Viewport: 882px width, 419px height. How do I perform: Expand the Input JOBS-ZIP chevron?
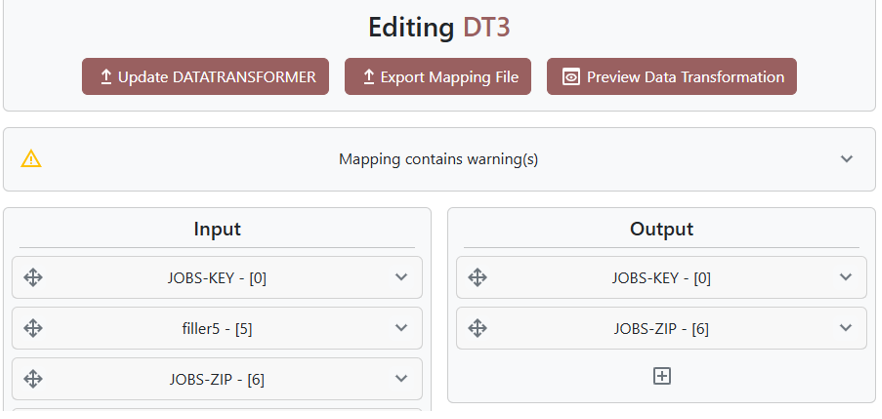(401, 379)
